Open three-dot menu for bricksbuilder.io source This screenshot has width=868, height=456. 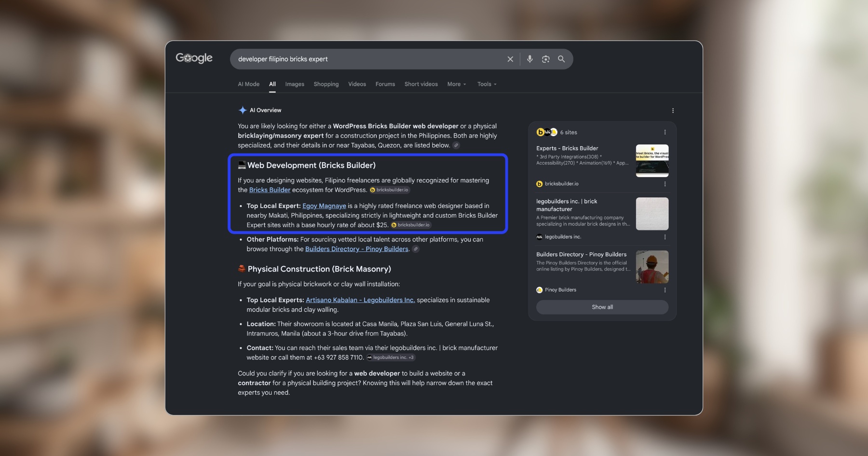(665, 184)
